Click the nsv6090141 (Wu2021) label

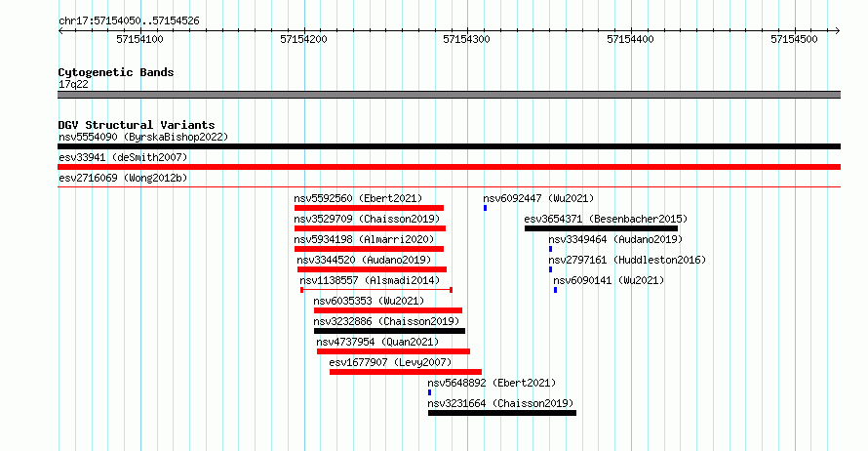(x=609, y=280)
